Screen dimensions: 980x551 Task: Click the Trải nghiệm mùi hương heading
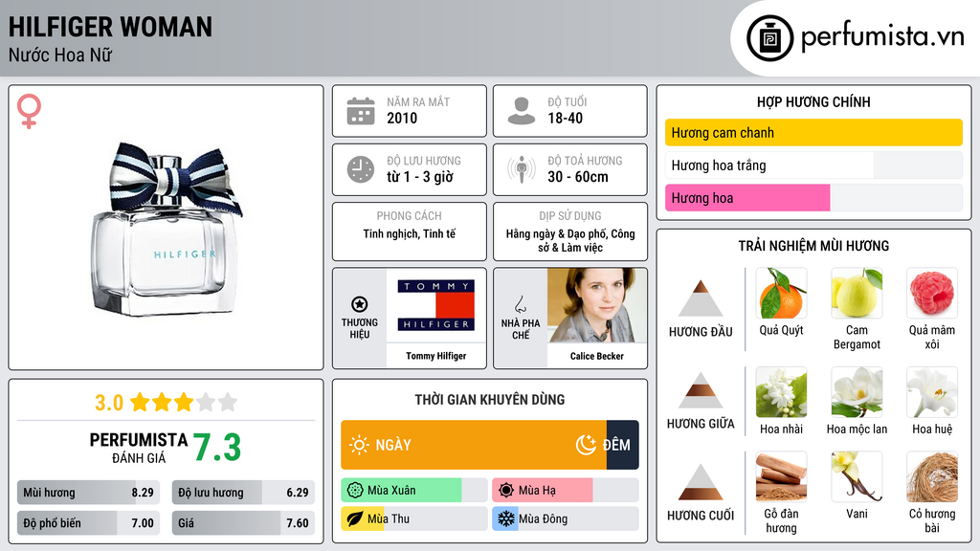(x=813, y=246)
